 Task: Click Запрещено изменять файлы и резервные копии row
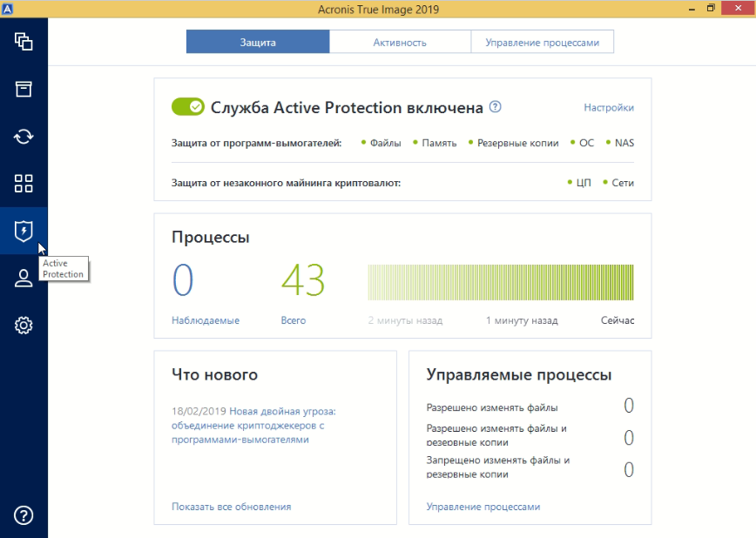(530, 468)
